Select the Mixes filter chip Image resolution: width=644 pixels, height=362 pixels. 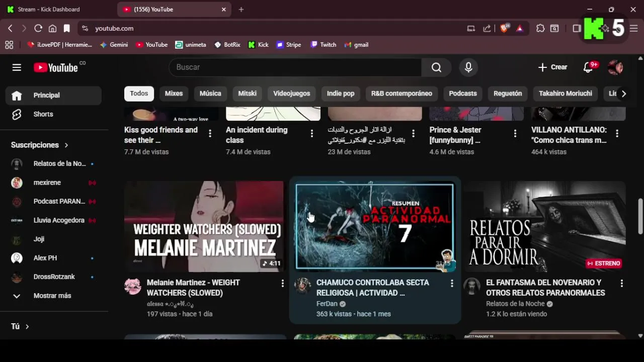point(174,94)
